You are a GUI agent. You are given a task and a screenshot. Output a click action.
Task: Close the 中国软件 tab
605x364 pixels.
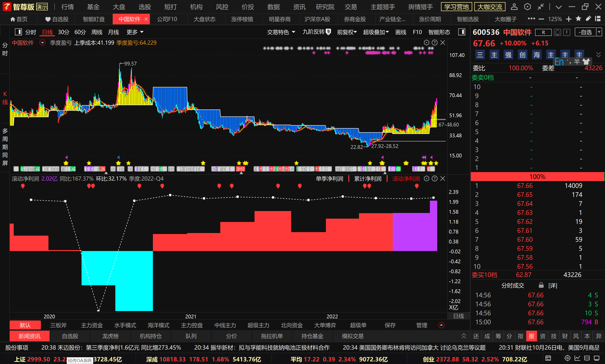tap(146, 19)
